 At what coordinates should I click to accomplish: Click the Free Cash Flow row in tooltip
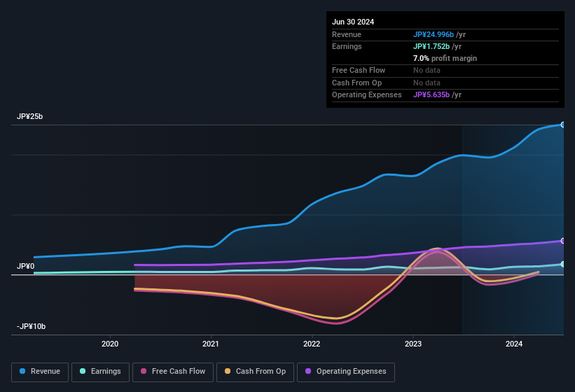tap(445, 70)
